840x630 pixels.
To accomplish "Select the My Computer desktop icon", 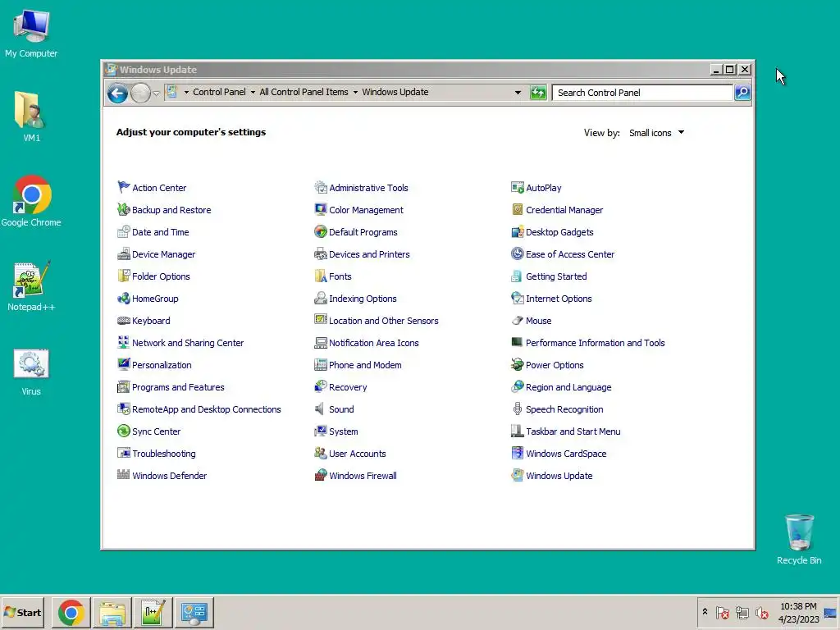I will [x=31, y=33].
